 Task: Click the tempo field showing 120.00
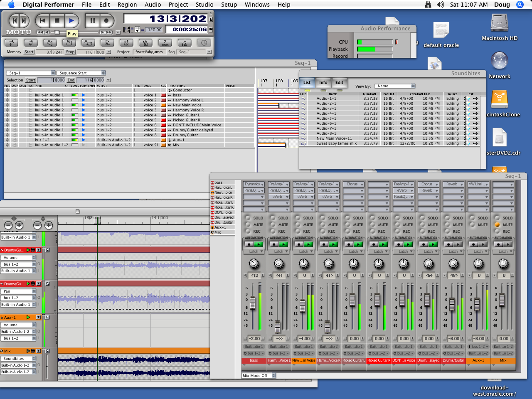click(x=154, y=30)
